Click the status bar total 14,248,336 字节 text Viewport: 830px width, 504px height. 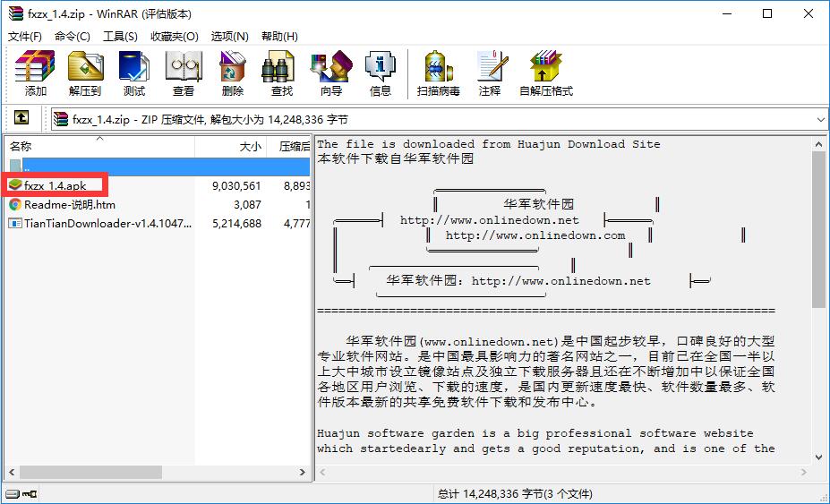(x=515, y=494)
